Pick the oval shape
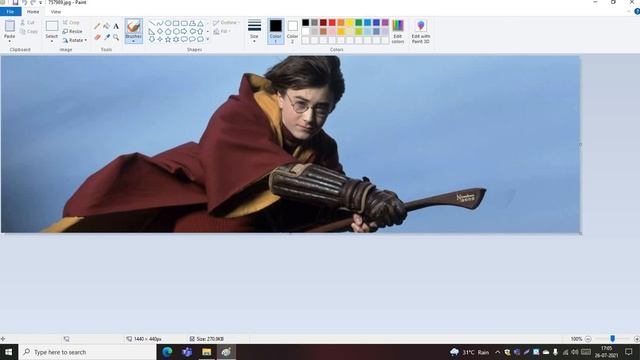The width and height of the screenshot is (640, 360). [x=168, y=23]
